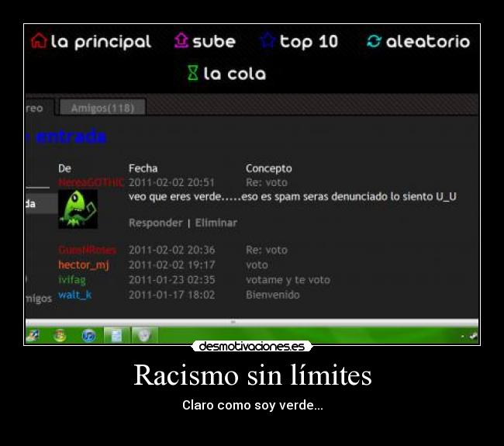Open red sender name dated 2011-02-02 20:36
This screenshot has width=504, height=446.
click(x=87, y=250)
